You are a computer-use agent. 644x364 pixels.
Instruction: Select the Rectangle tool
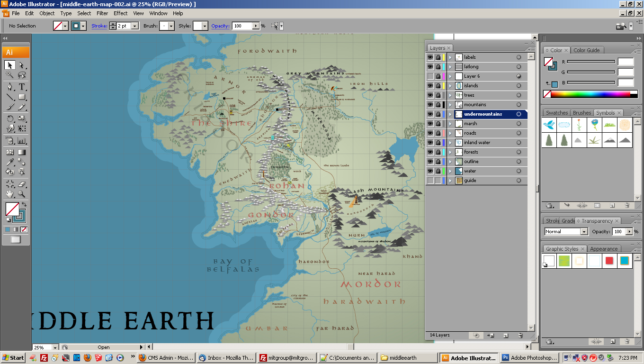tap(22, 97)
